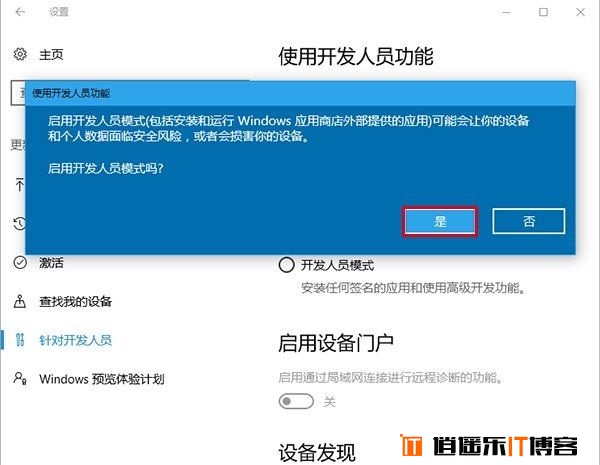Open 查找我的设备 settings page
600x465 pixels.
click(x=75, y=302)
